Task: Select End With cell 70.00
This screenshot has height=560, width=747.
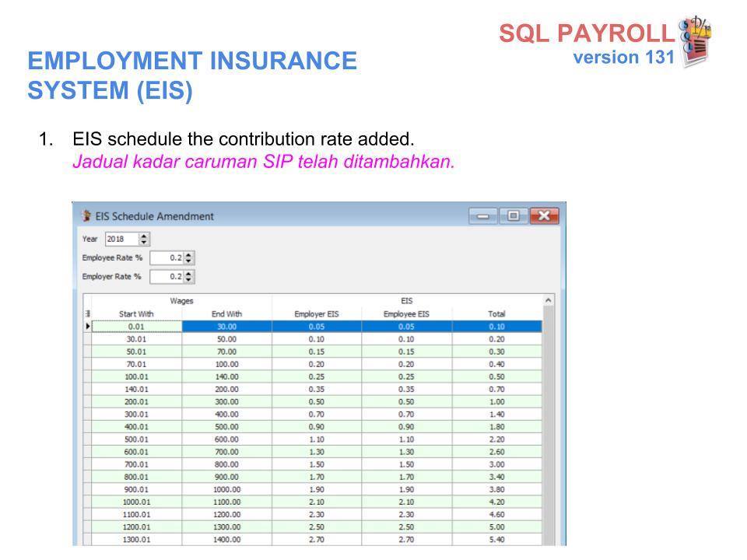Action: (226, 352)
